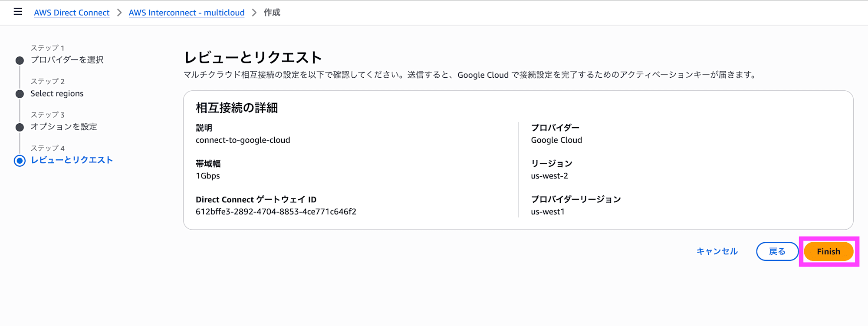Select provider value Google Cloud
This screenshot has width=868, height=326.
tap(556, 140)
